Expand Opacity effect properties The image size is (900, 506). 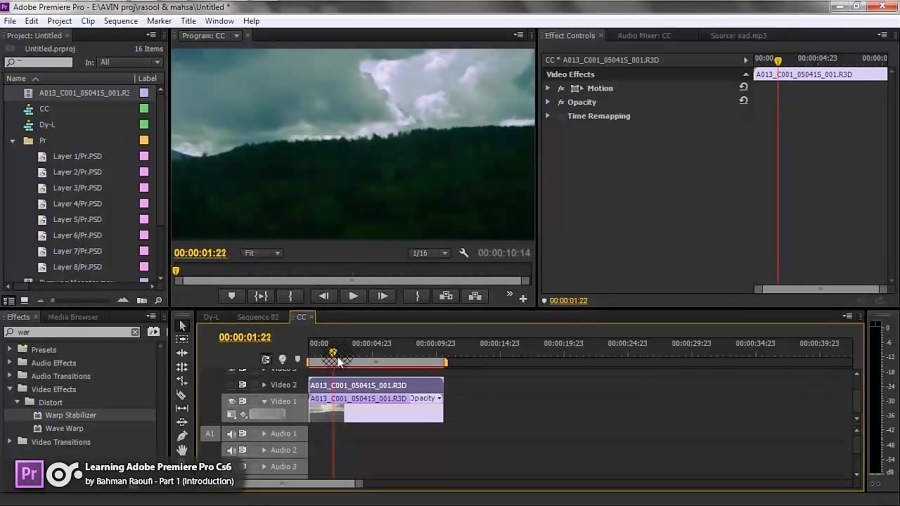(x=548, y=102)
